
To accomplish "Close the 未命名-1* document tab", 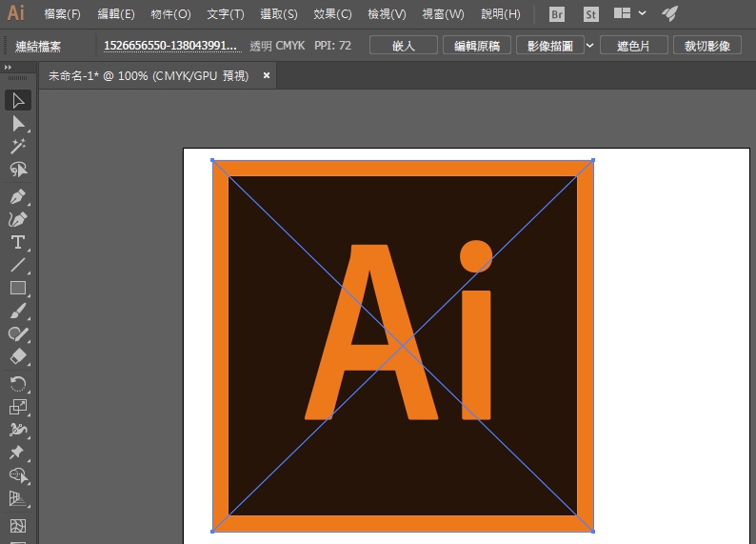I will 267,75.
